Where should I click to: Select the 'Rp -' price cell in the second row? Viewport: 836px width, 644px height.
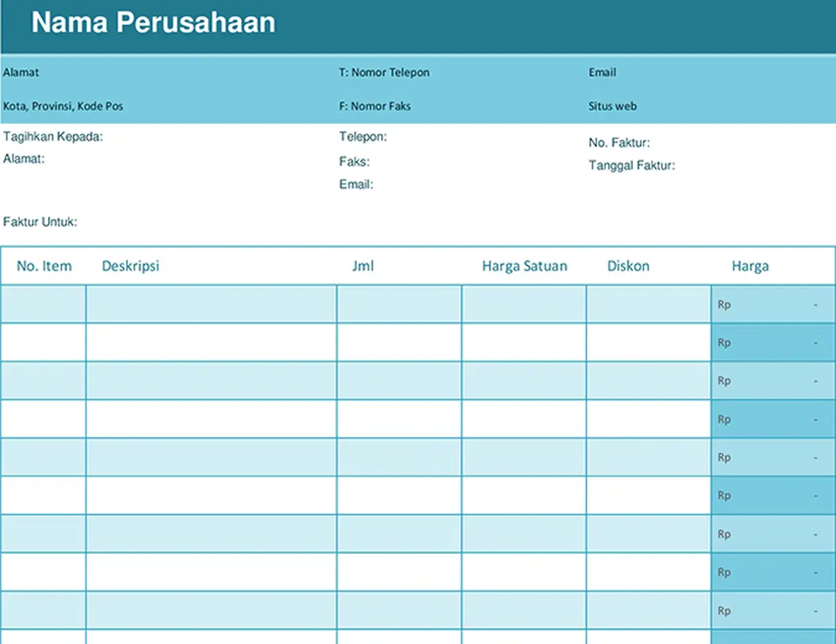click(x=773, y=342)
